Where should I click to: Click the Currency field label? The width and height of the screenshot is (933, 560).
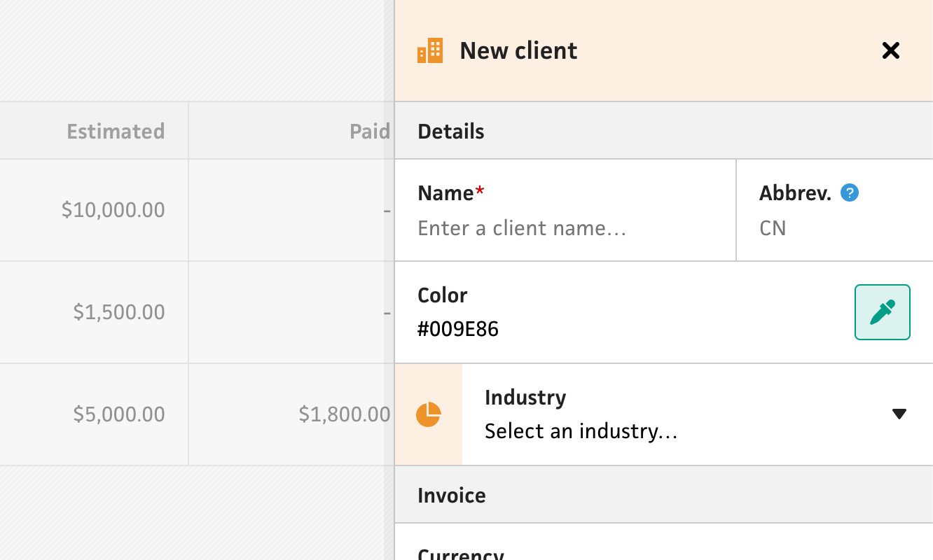(461, 554)
